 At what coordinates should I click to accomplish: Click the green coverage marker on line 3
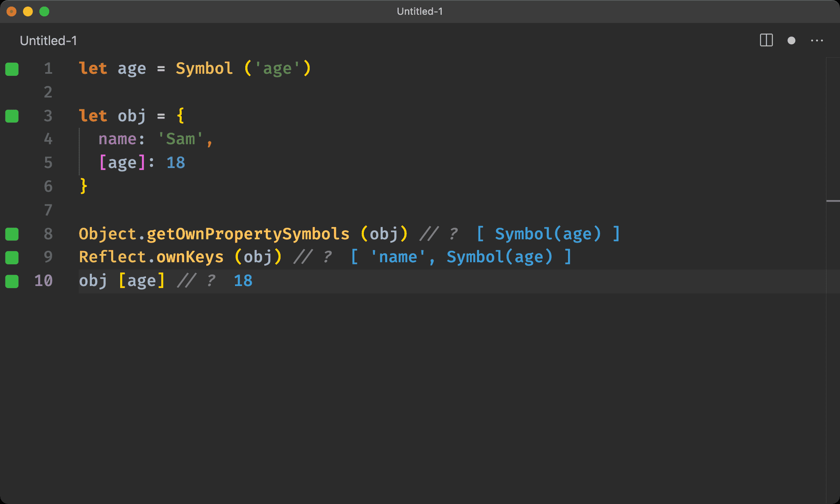coord(12,116)
